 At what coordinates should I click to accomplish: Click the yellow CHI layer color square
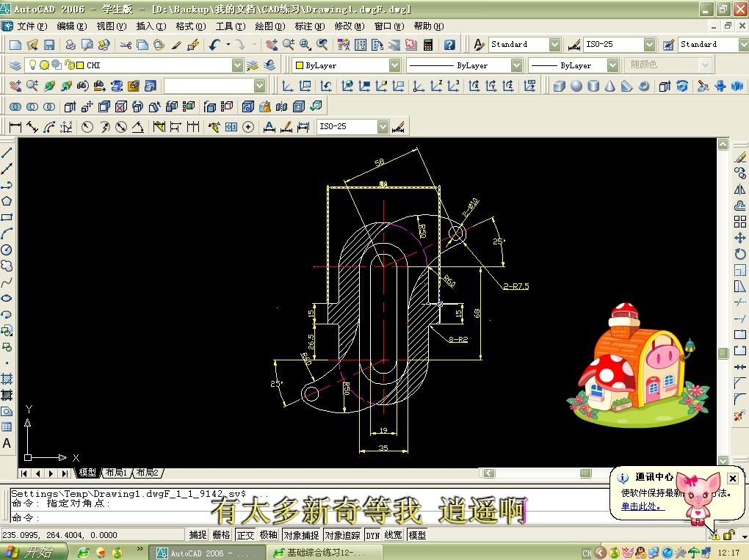pos(80,65)
